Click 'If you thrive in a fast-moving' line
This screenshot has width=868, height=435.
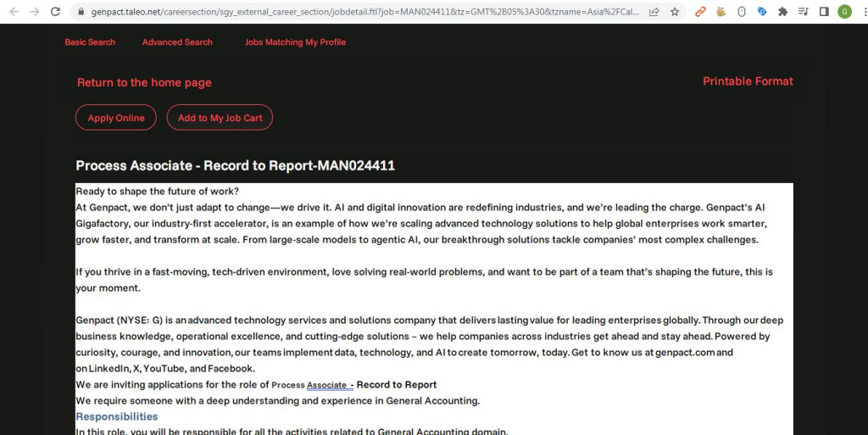click(x=424, y=272)
